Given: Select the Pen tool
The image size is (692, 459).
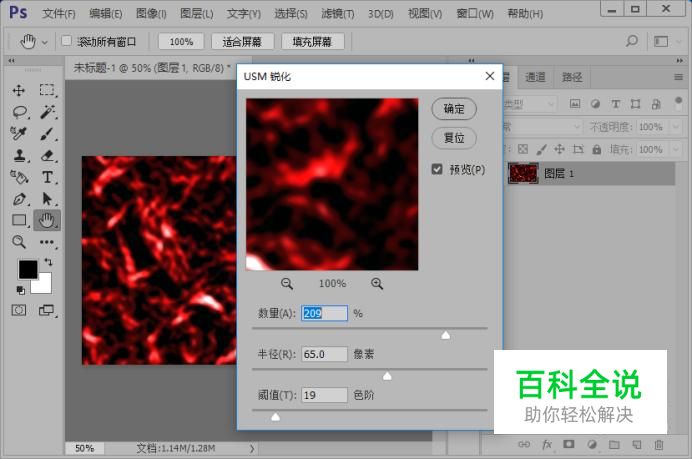Looking at the screenshot, I should [x=19, y=199].
